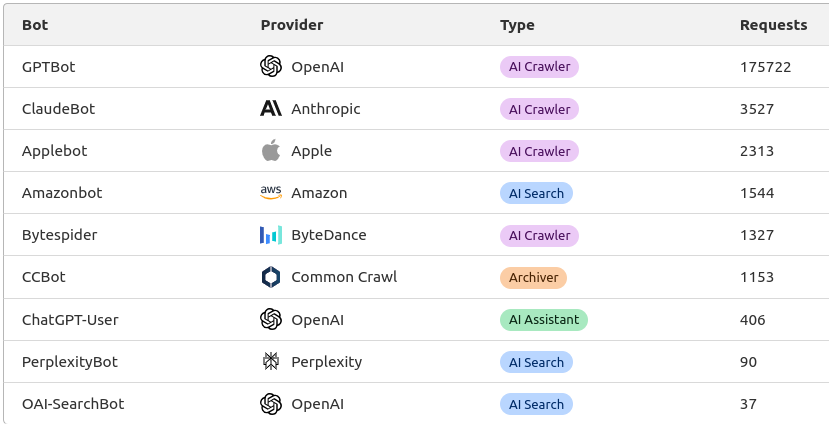The image size is (829, 424).
Task: Click the ByteDance logo icon
Action: click(270, 235)
